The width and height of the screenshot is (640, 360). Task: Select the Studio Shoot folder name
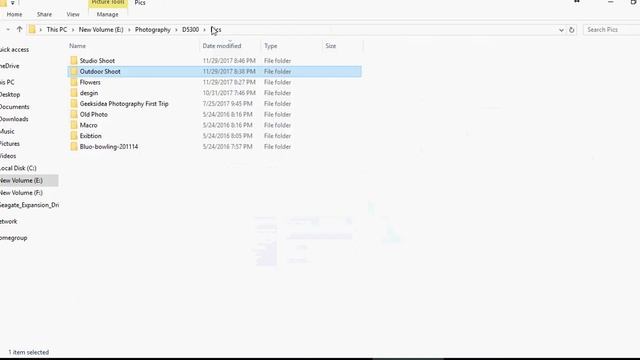click(x=97, y=60)
